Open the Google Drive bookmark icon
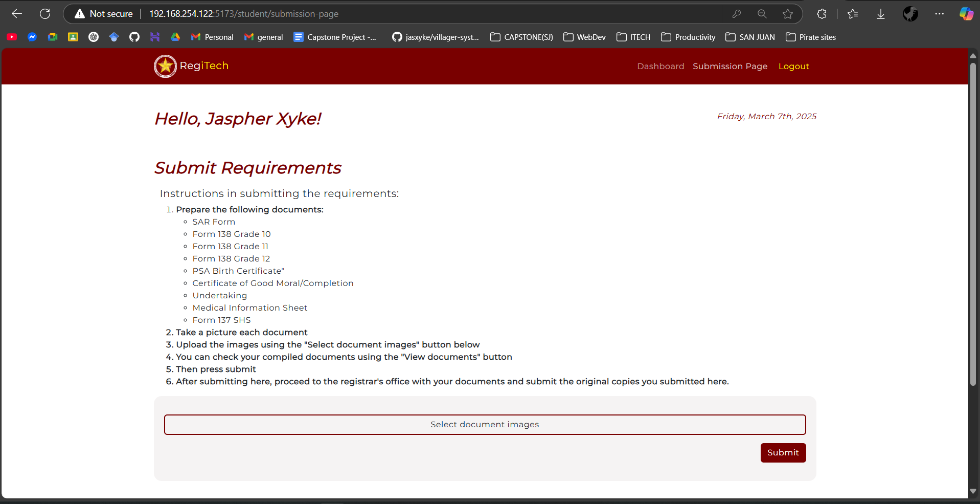This screenshot has height=504, width=980. click(x=175, y=37)
